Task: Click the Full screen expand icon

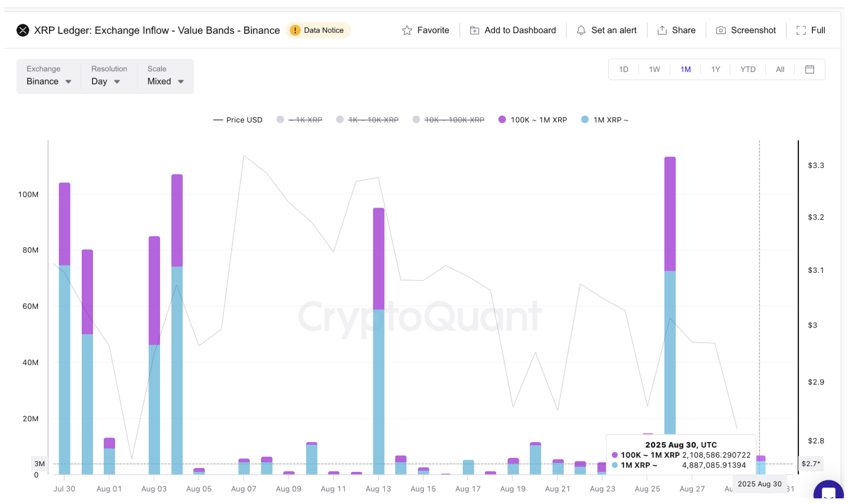Action: 801,30
